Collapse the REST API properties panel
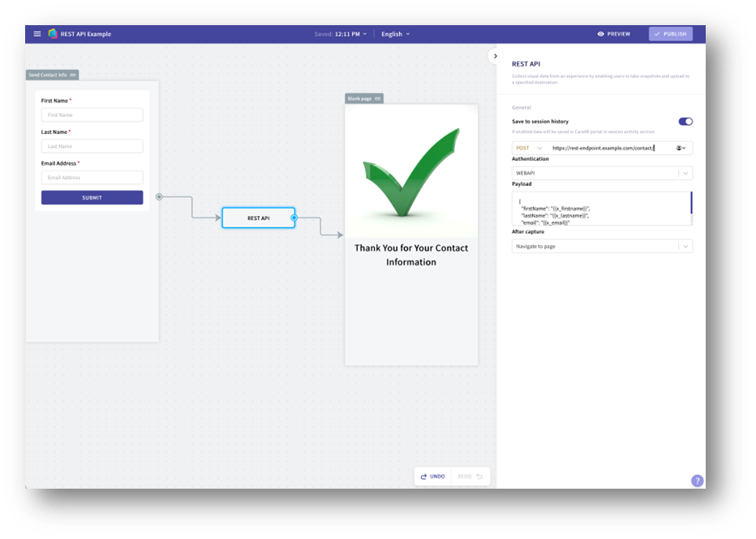The width and height of the screenshot is (756, 539). click(x=496, y=56)
